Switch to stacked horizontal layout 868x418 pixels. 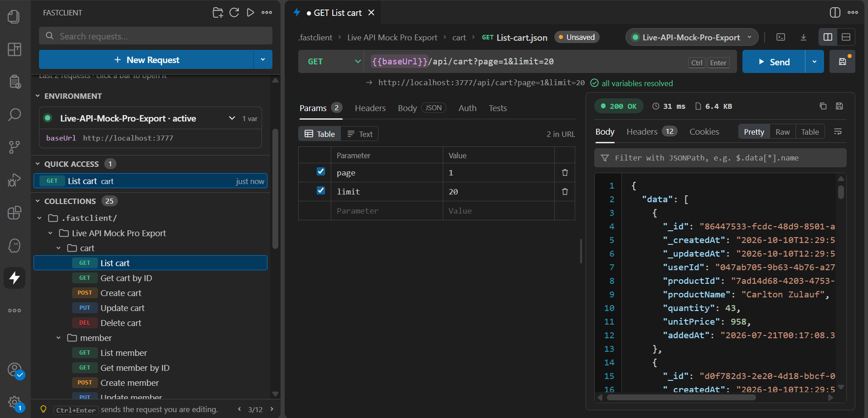click(846, 37)
